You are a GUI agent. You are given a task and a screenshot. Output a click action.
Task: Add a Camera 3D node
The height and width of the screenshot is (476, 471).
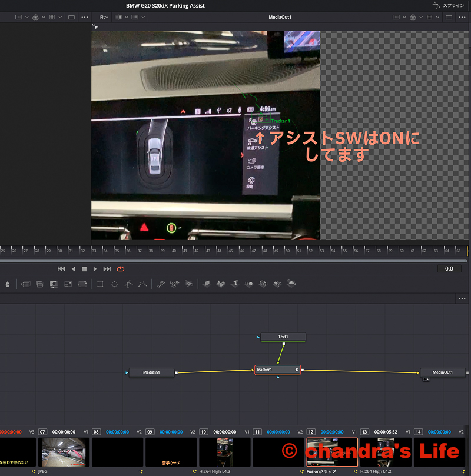[x=263, y=284]
